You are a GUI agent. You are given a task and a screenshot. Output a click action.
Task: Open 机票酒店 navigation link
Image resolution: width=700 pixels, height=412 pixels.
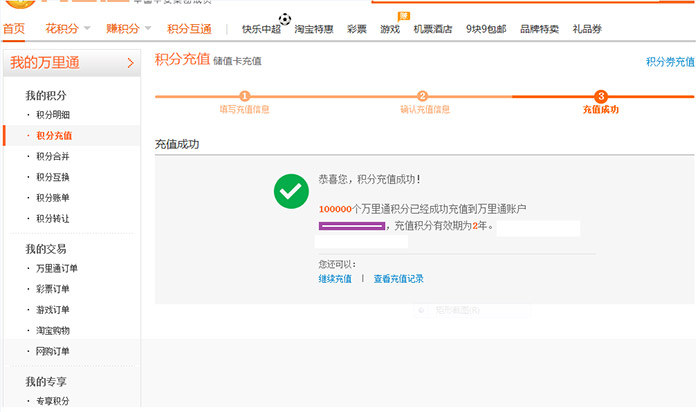433,29
